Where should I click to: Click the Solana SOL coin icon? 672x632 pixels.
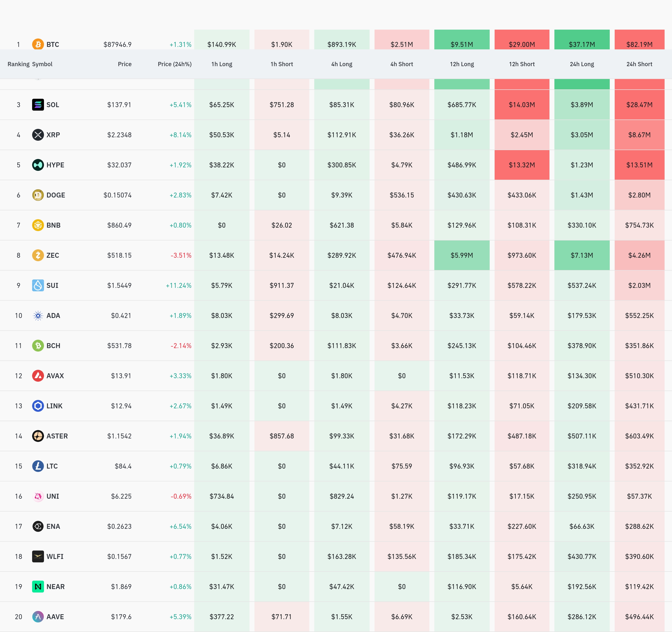[x=38, y=105]
